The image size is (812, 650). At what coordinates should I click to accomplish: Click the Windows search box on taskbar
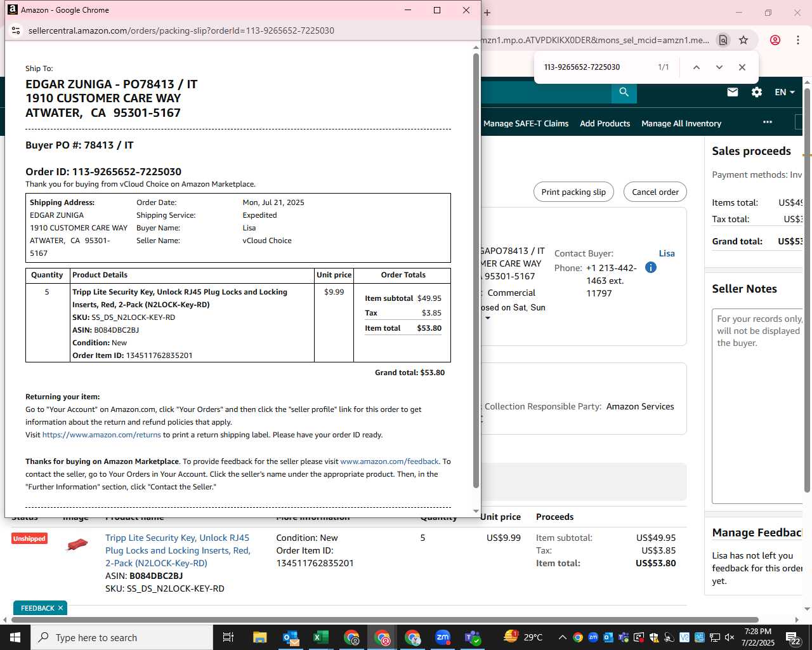tap(122, 637)
